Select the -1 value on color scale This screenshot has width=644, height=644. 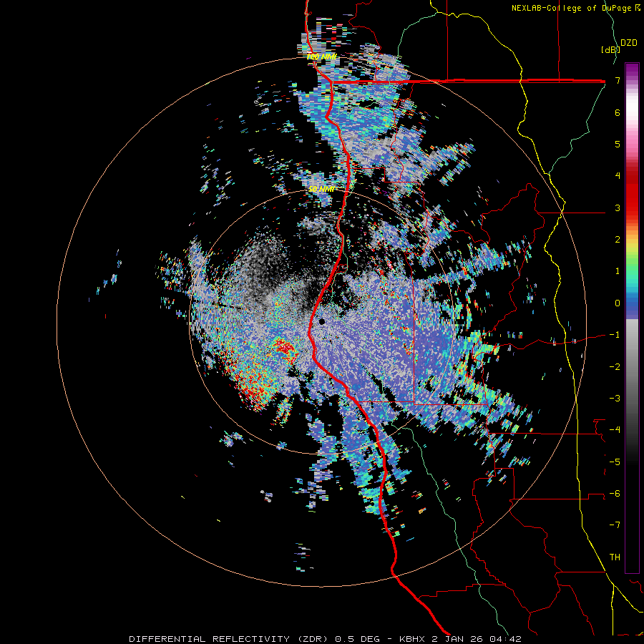[615, 335]
